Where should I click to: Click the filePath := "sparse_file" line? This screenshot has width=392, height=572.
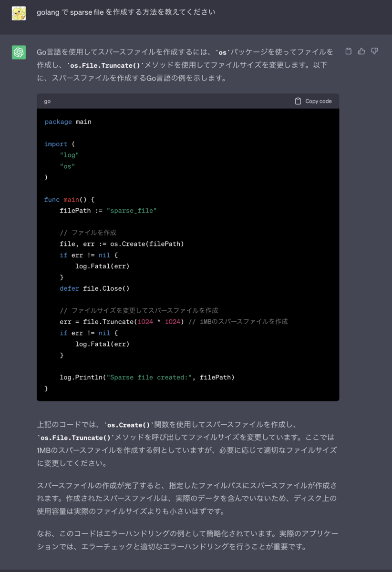click(108, 211)
